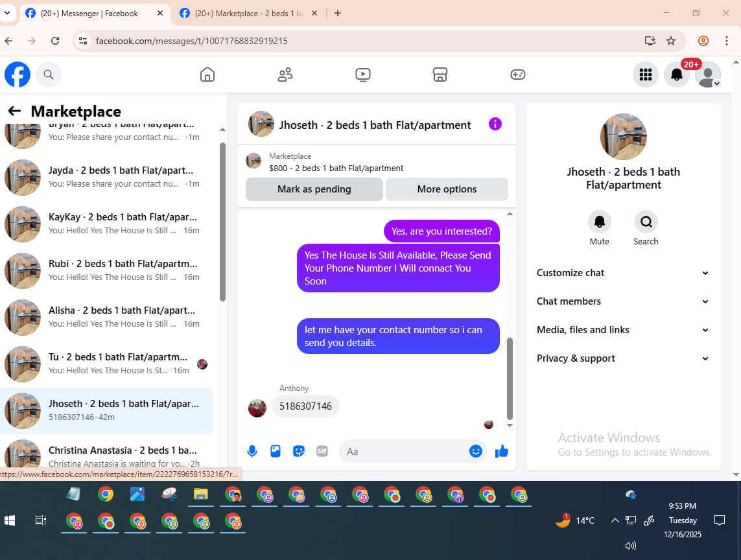Screen dimensions: 741x560
Task: Open the Windows notification center
Action: (719, 520)
